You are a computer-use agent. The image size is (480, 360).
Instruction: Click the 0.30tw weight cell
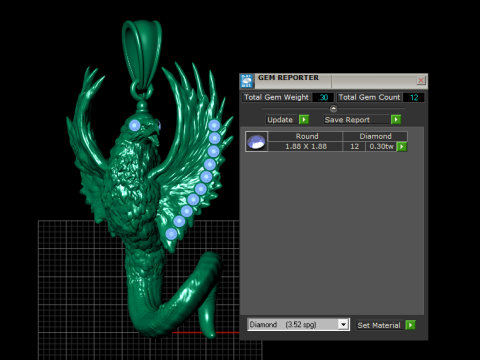pos(381,147)
